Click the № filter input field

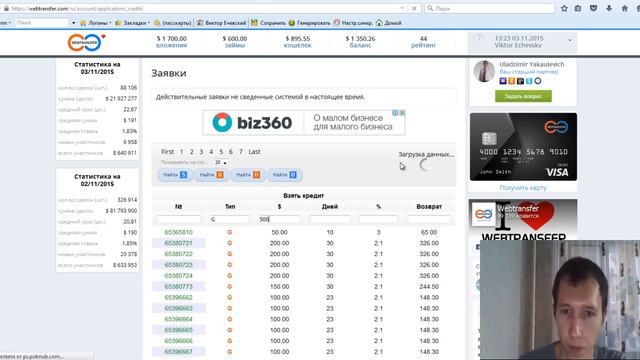tap(179, 219)
